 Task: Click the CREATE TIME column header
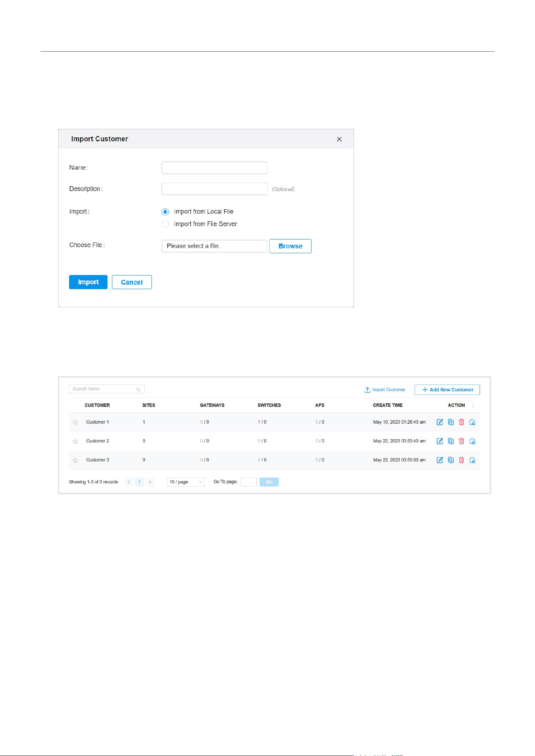click(388, 405)
